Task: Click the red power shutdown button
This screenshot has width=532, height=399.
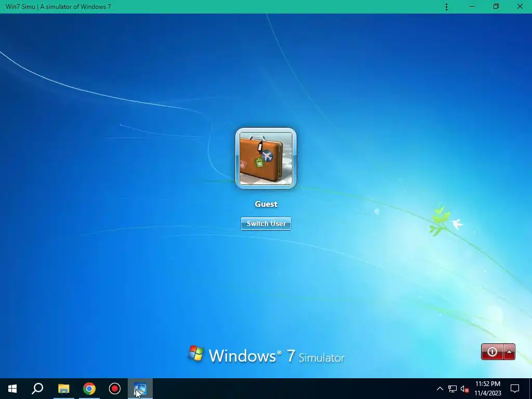Action: click(492, 352)
